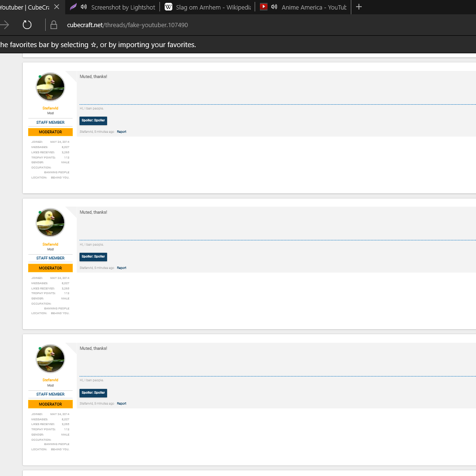The height and width of the screenshot is (476, 476).
Task: Click orange Moderator badge in second post
Action: 50,268
